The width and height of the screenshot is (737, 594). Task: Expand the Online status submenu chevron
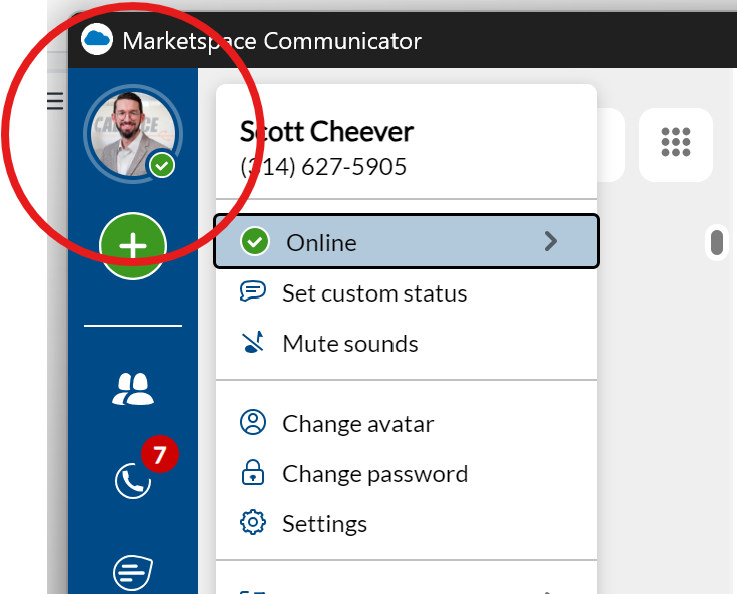tap(550, 241)
